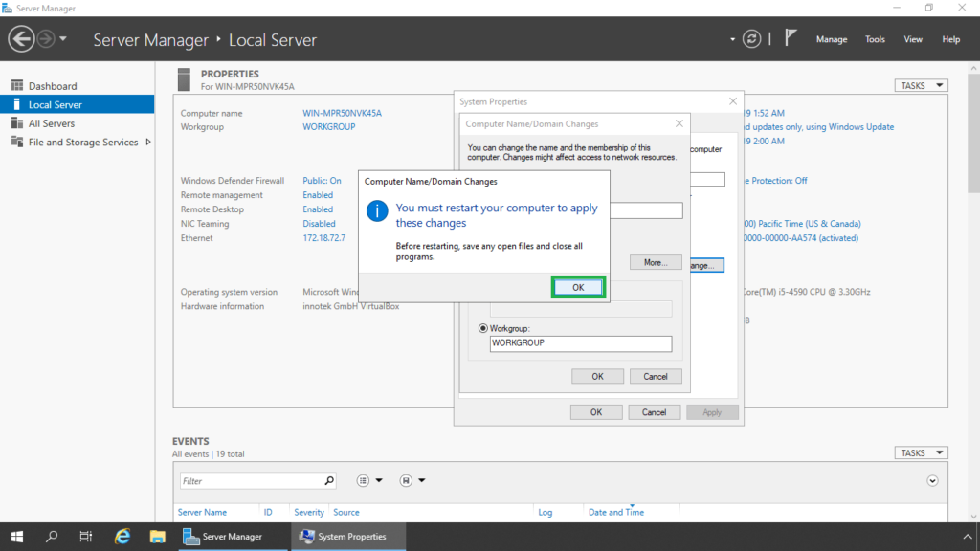Viewport: 980px width, 551px height.
Task: Open the Tools menu
Action: [875, 39]
